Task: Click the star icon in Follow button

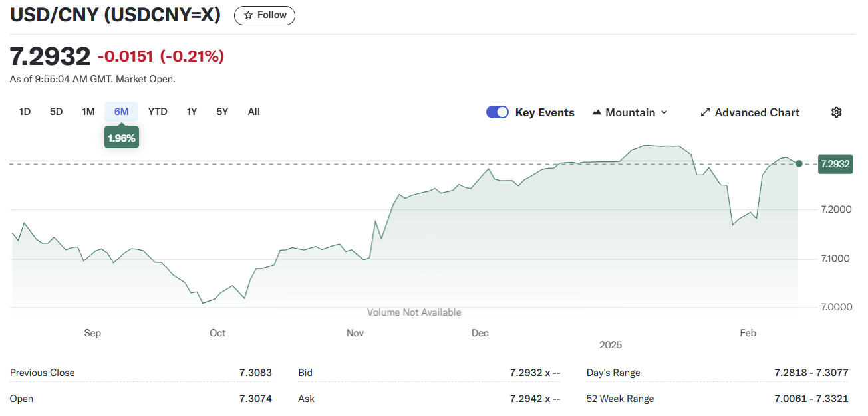Action: click(248, 15)
